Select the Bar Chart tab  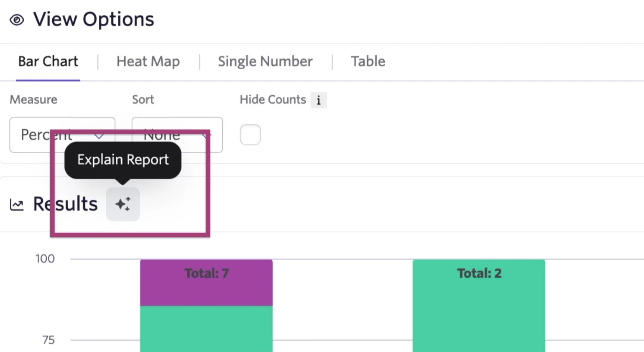pyautogui.click(x=48, y=61)
